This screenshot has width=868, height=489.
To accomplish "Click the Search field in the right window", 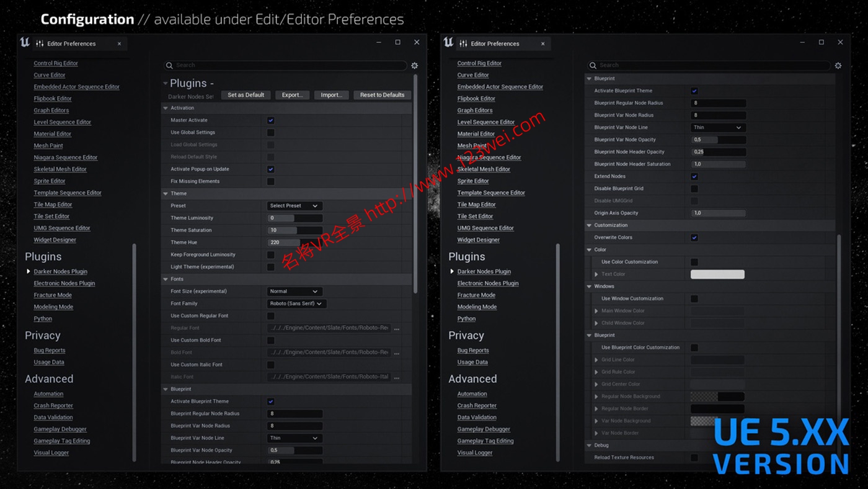I will click(x=710, y=65).
